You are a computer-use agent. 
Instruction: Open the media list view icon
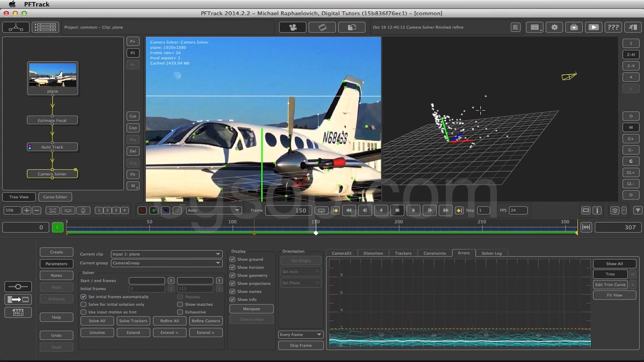45,27
